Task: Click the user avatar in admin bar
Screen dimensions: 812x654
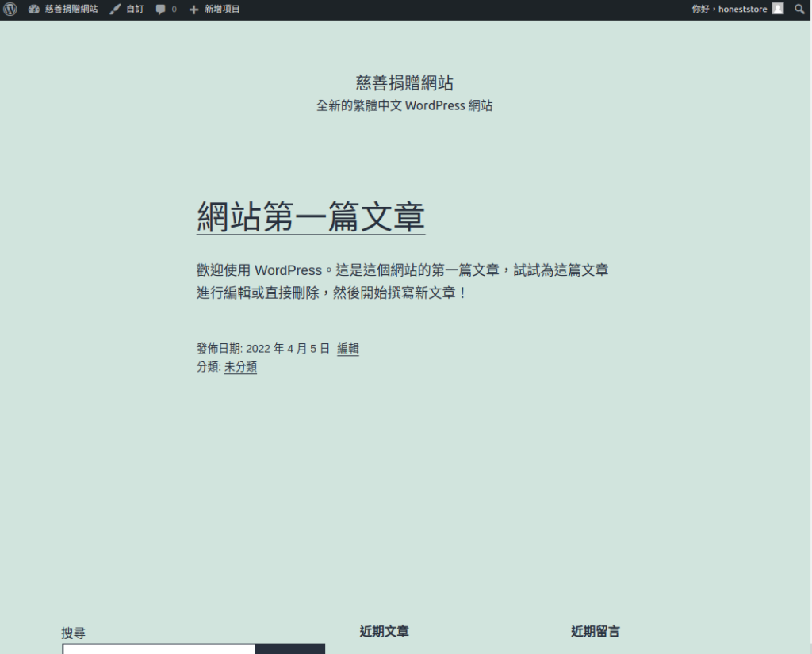Action: click(x=778, y=9)
